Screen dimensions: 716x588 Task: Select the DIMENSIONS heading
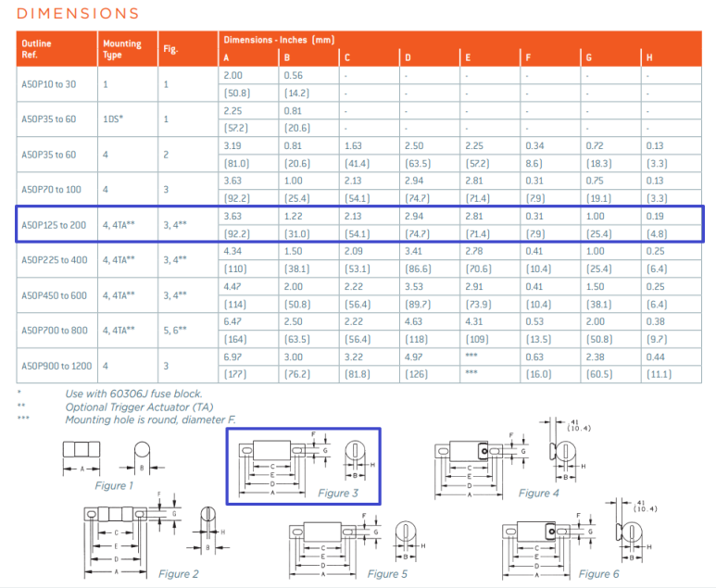coord(78,13)
